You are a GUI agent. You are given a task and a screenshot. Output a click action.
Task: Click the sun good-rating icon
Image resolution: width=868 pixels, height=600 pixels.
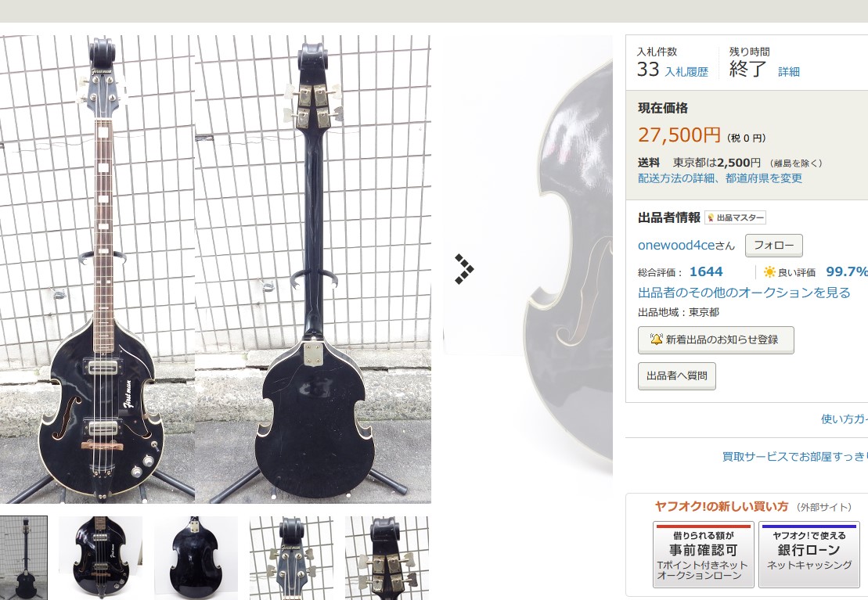[x=769, y=271]
